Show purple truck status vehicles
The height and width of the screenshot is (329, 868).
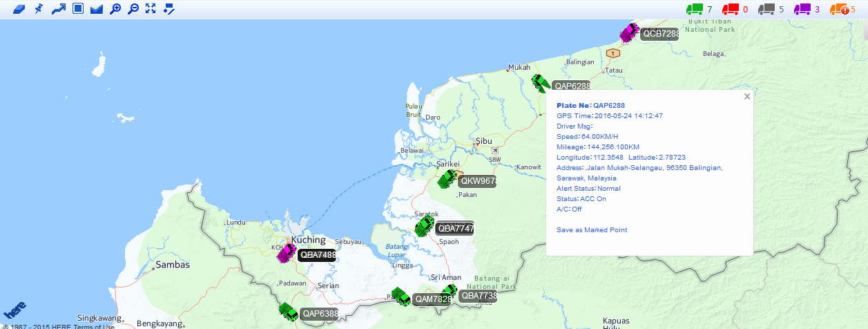pos(802,9)
